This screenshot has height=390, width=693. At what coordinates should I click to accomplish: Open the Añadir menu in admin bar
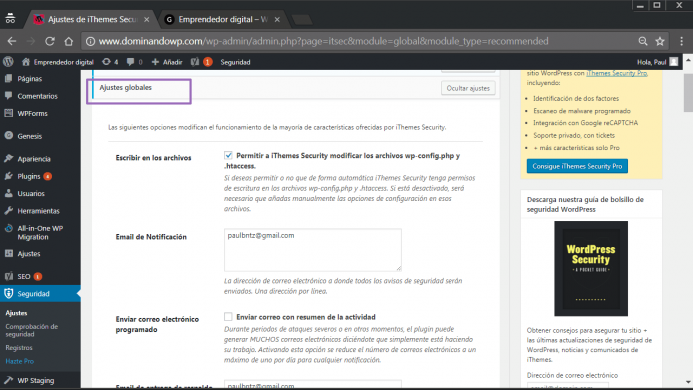tap(167, 62)
